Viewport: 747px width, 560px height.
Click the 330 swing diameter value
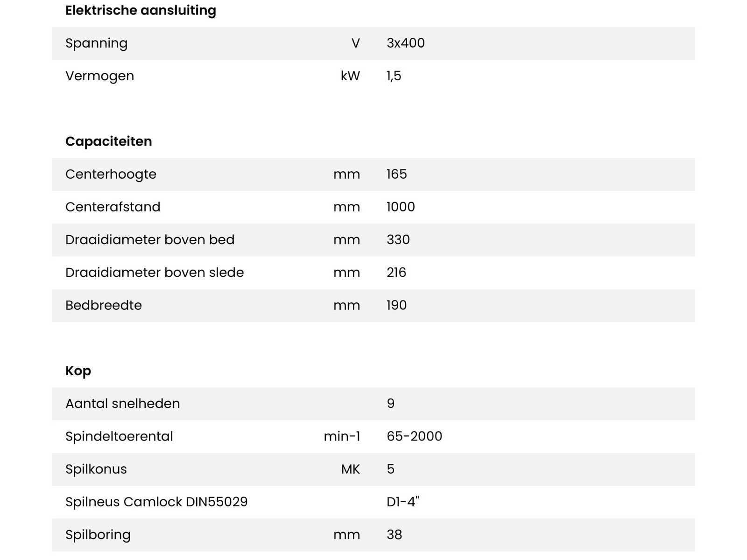click(398, 239)
